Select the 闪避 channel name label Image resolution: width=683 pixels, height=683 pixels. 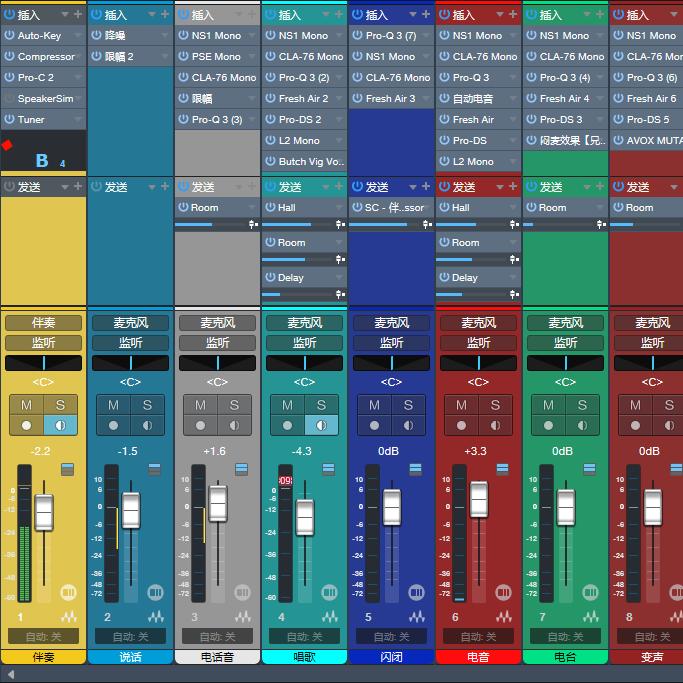[x=391, y=657]
